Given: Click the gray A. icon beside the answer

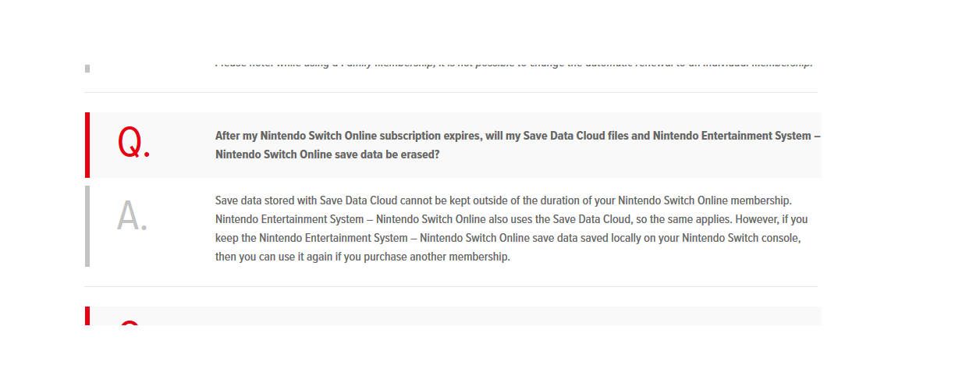Looking at the screenshot, I should pos(132,216).
